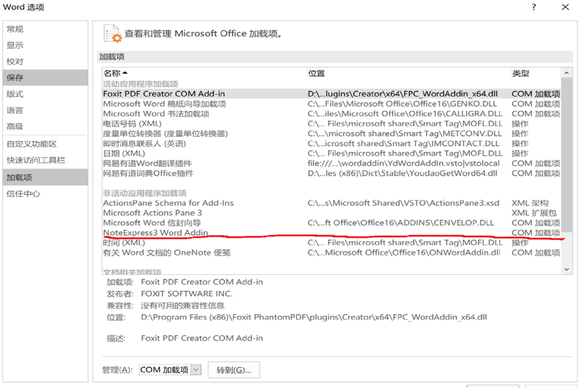Open the 版式 category

click(x=45, y=94)
